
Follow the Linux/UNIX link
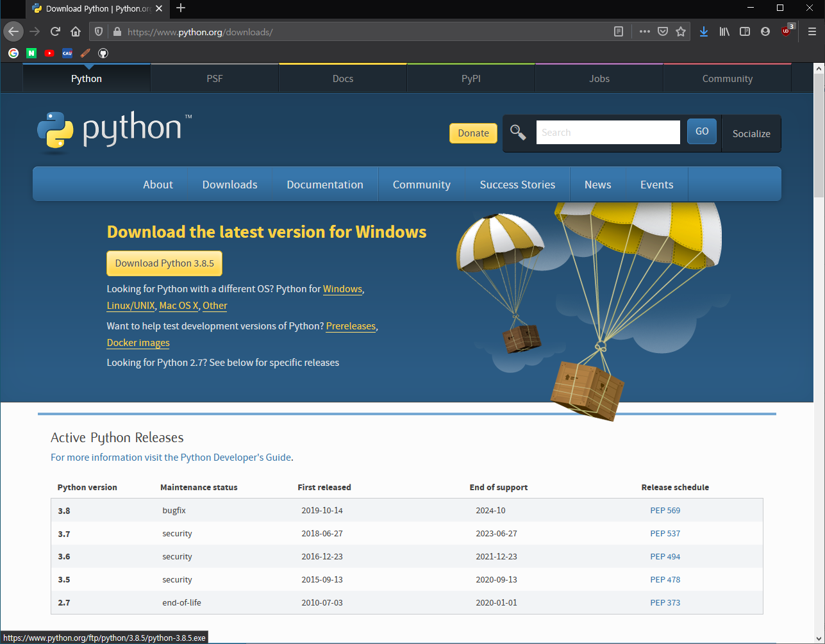coord(131,306)
